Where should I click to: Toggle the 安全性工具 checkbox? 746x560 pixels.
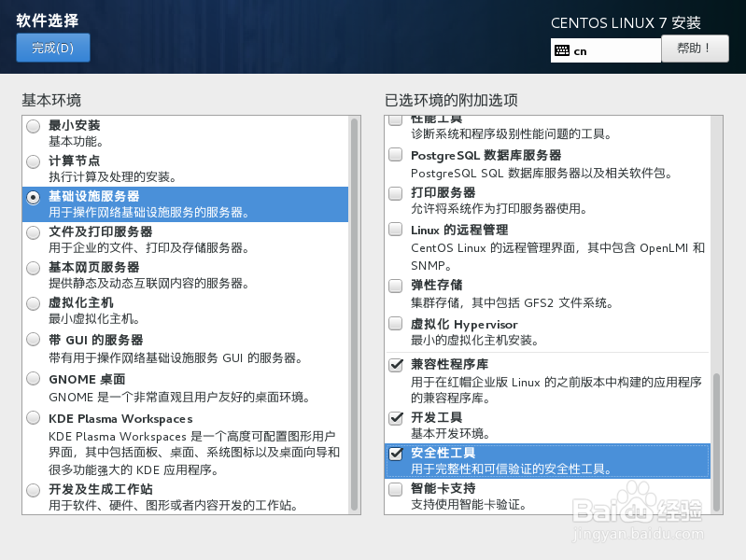tap(396, 454)
